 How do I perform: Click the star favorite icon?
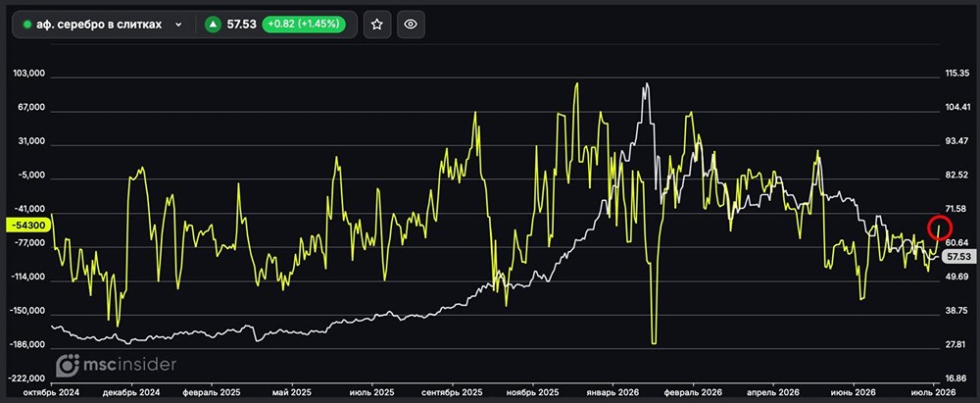click(377, 25)
